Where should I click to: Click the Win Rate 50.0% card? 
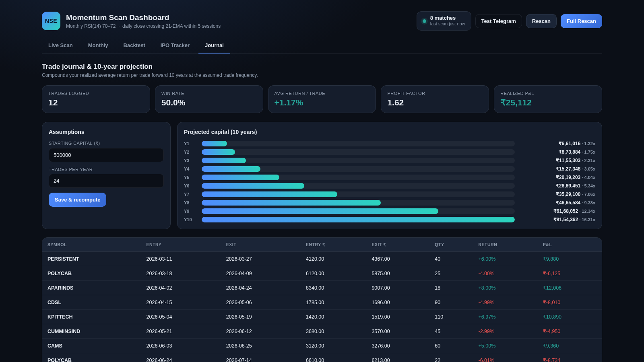pos(209,99)
